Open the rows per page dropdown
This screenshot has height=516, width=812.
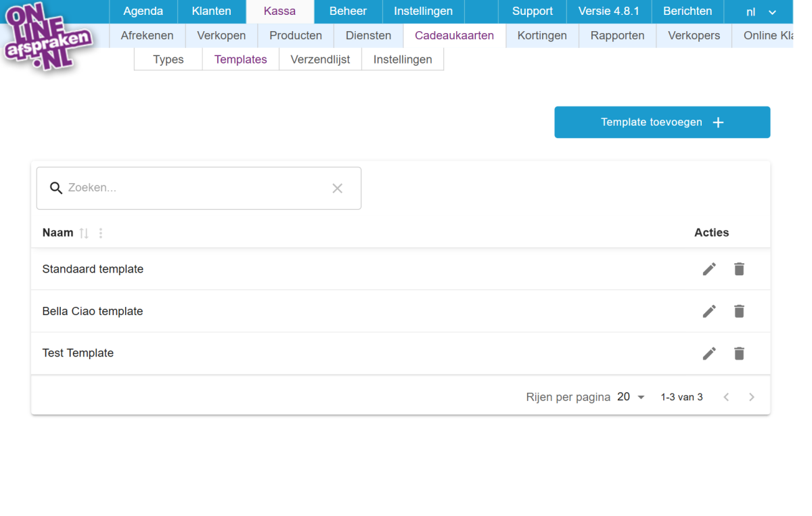coord(631,397)
